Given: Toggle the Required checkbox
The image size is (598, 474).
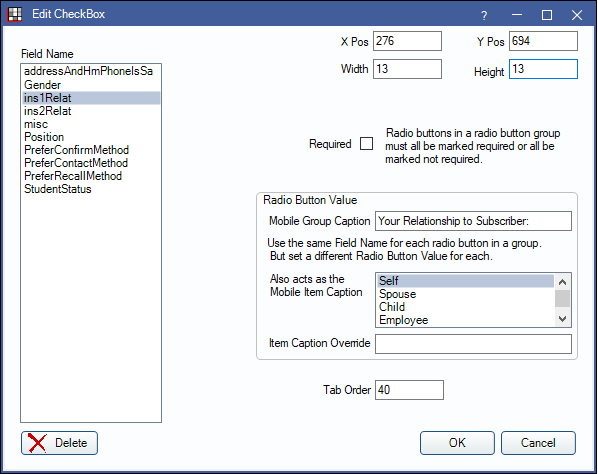Looking at the screenshot, I should tap(367, 144).
